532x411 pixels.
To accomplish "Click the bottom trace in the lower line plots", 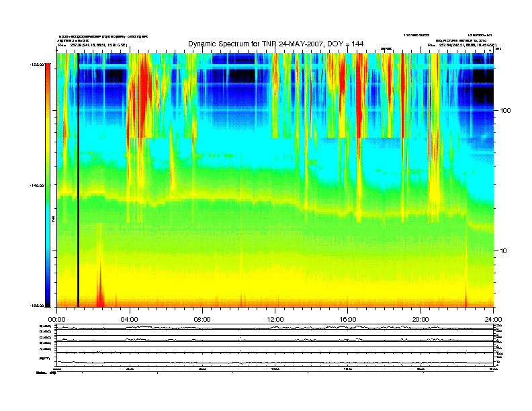I will coord(275,363).
